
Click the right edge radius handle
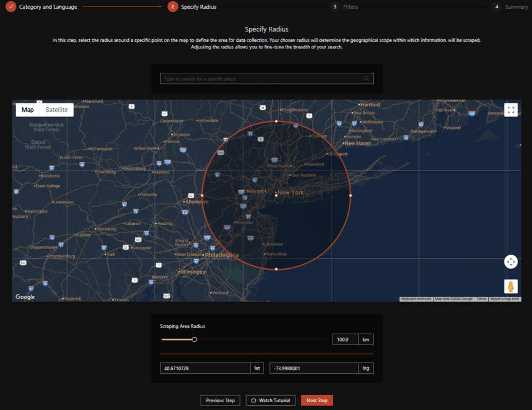point(350,195)
